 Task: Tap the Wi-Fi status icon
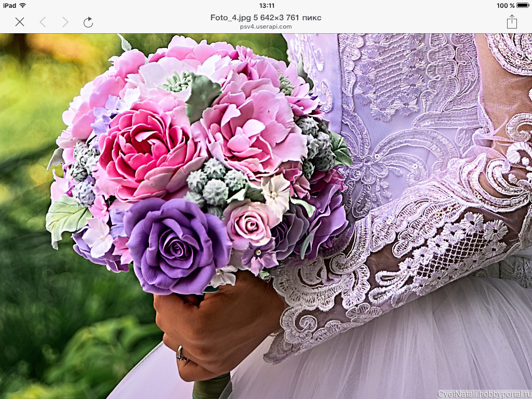23,5
